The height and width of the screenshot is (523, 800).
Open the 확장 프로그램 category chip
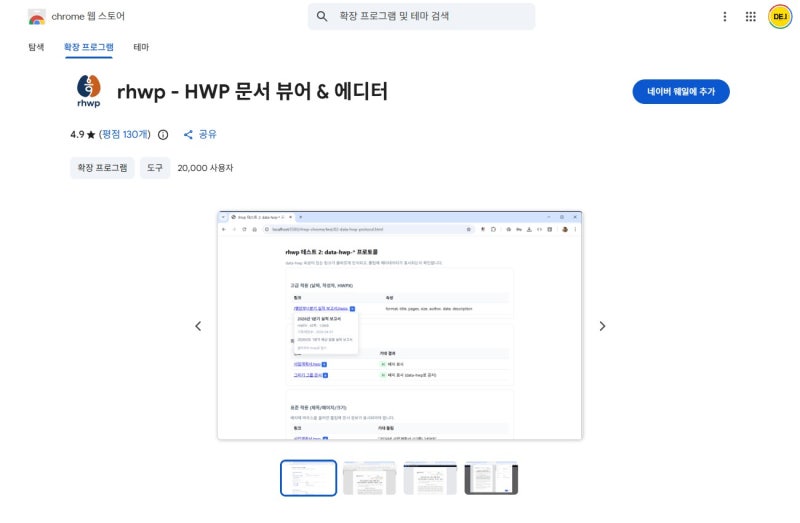coord(102,168)
